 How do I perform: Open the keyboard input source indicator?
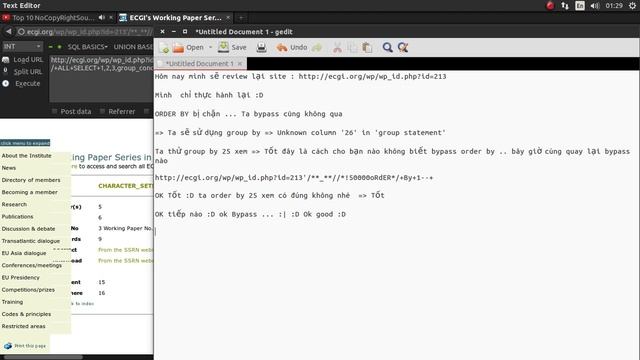(580, 5)
